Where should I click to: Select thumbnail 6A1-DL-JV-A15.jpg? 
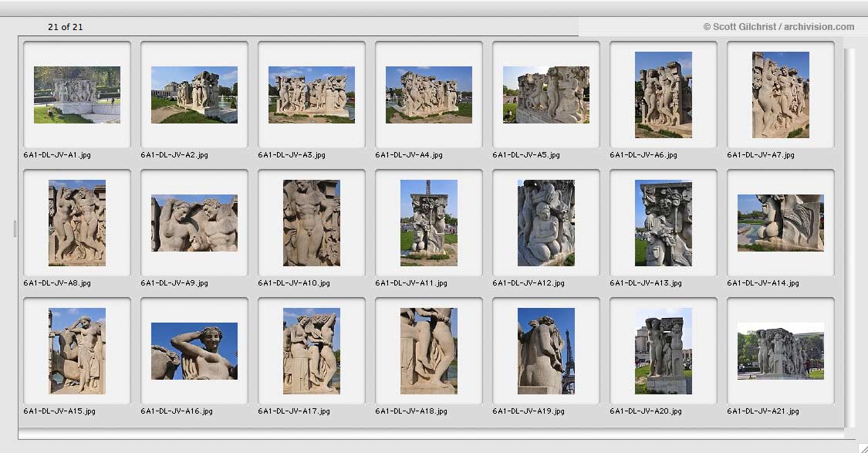[77, 351]
